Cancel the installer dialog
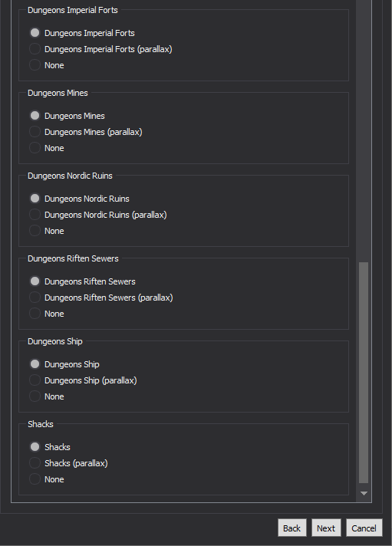392x546 pixels. coord(364,528)
